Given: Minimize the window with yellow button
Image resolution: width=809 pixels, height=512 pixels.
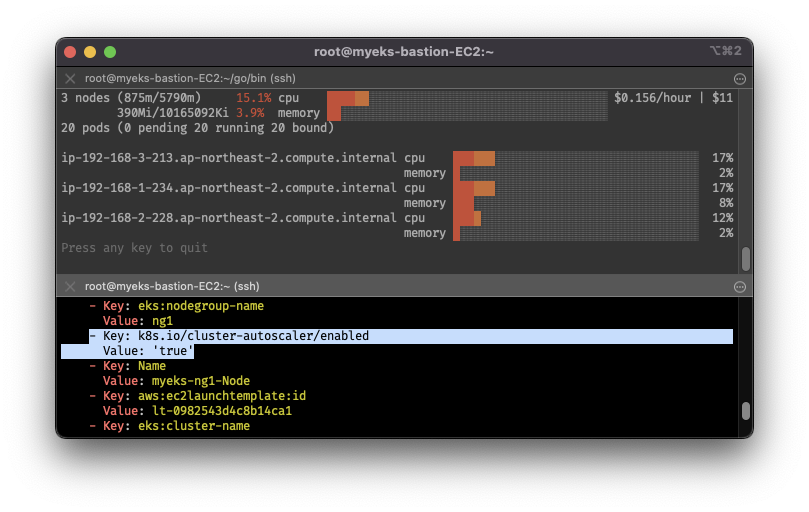Looking at the screenshot, I should click(90, 52).
